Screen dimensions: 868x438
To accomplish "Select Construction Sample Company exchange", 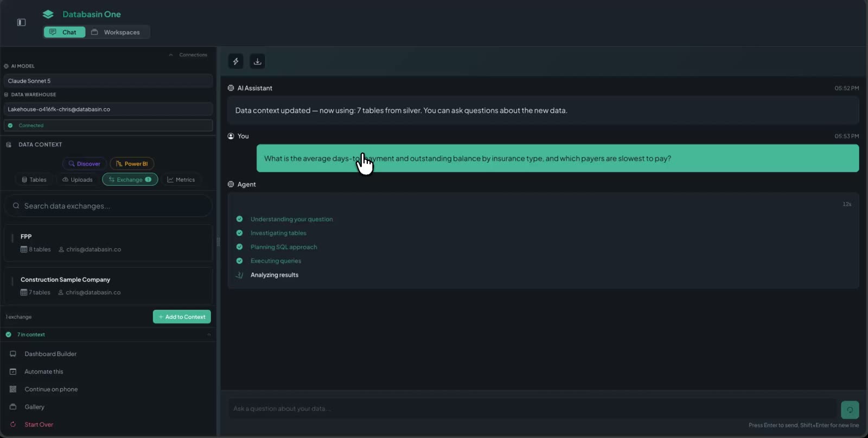I will point(108,286).
